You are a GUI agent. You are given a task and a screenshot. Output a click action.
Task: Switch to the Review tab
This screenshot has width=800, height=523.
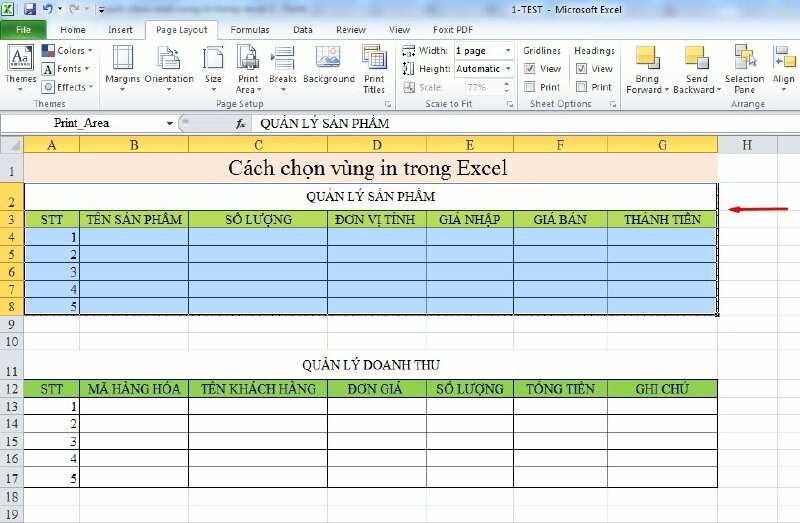[x=351, y=30]
